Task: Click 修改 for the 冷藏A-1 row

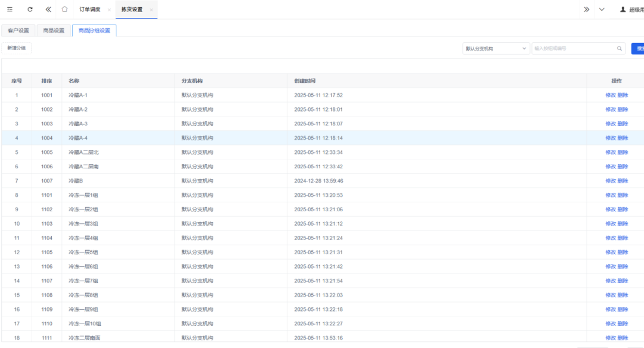Action: 610,95
